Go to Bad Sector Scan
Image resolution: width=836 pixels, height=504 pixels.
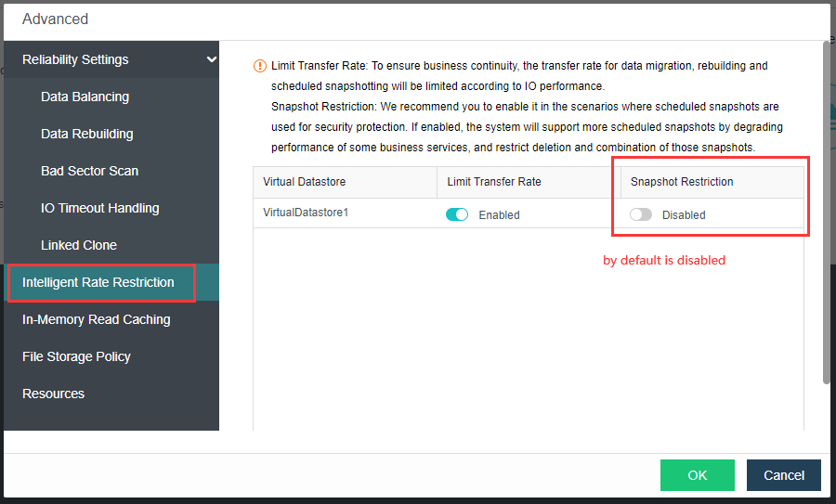pos(89,171)
